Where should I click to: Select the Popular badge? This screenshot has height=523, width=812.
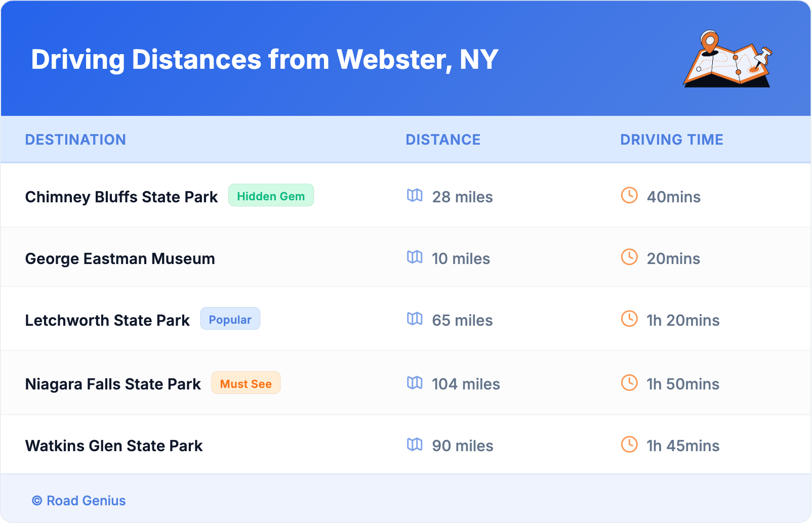coord(230,319)
